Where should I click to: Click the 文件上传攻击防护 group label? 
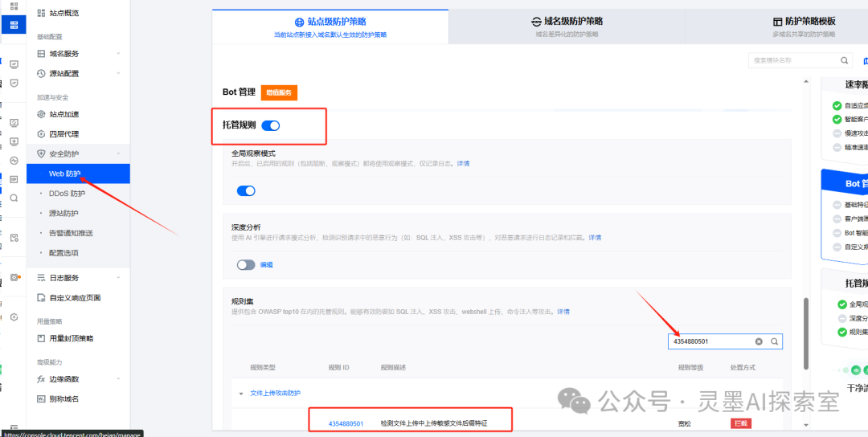[x=275, y=394]
